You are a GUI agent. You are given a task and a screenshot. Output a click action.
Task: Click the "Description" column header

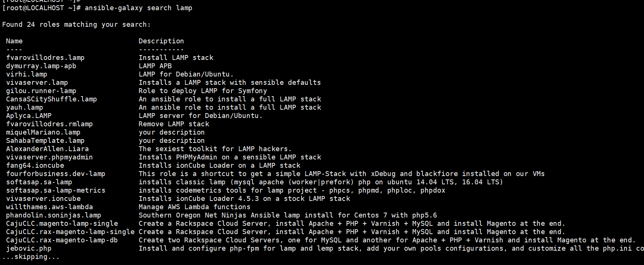coord(161,41)
